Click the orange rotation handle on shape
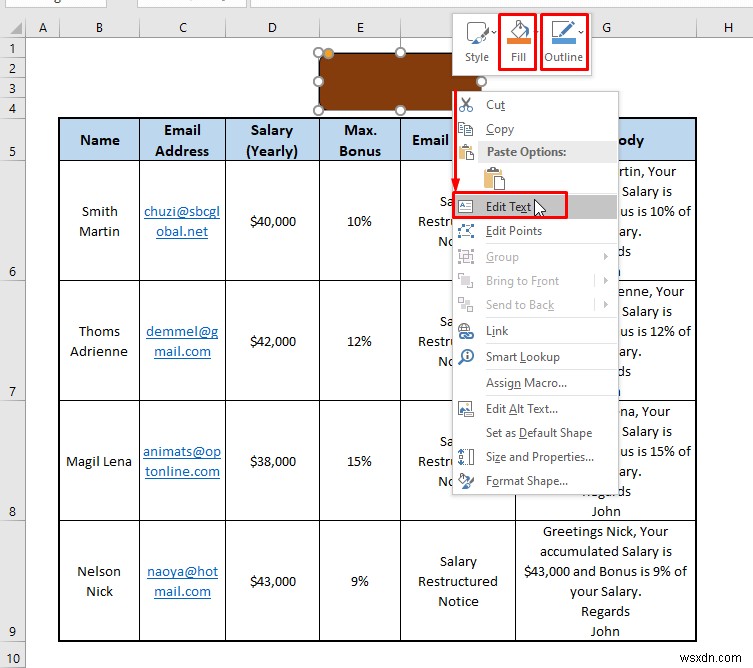Image resolution: width=753 pixels, height=668 pixels. pos(328,53)
